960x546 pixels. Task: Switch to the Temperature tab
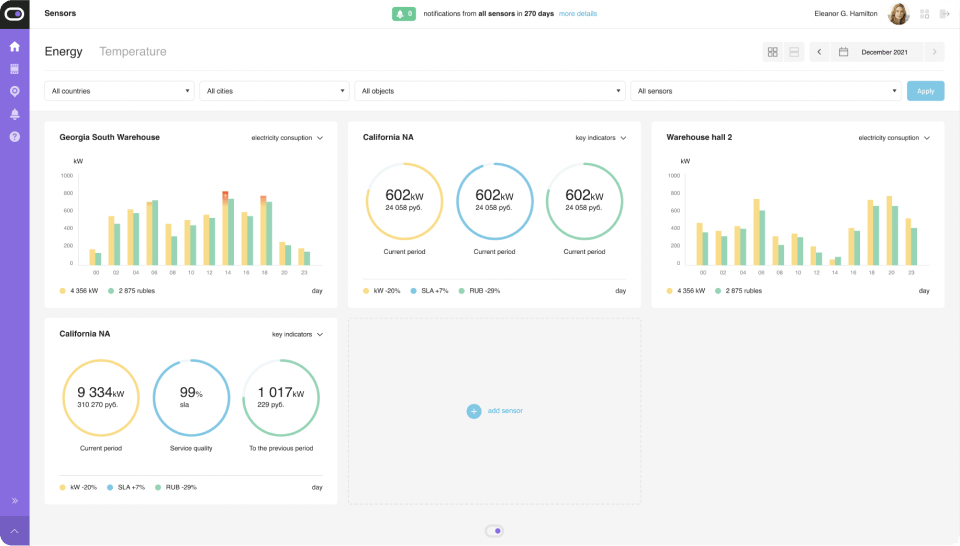133,52
